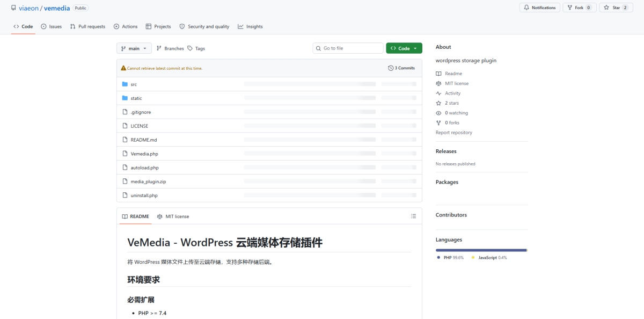The height and width of the screenshot is (319, 644).
Task: Open media_plugin.zip file
Action: pos(148,182)
